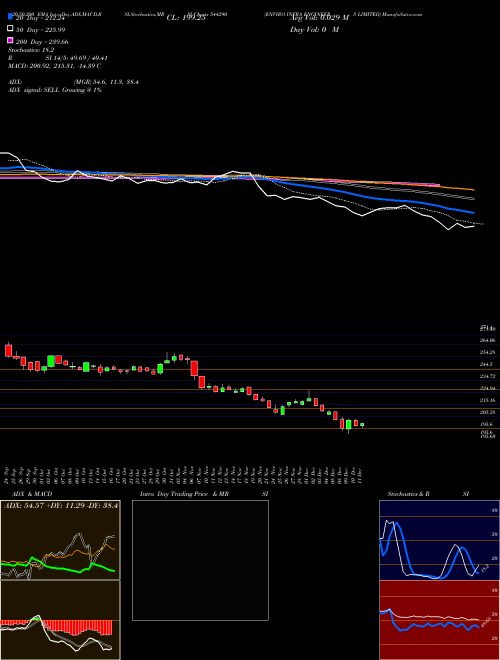Select the '50 Day - 225.99' legend text
500x660 pixels.
click(x=41, y=29)
